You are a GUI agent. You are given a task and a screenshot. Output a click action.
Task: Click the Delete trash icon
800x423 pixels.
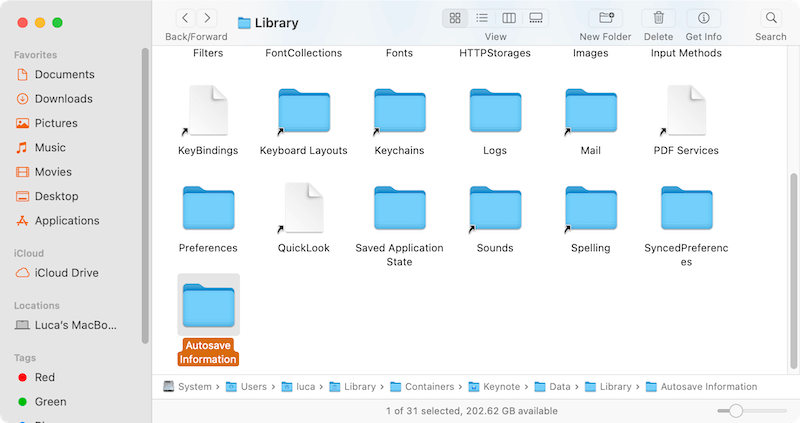[659, 18]
